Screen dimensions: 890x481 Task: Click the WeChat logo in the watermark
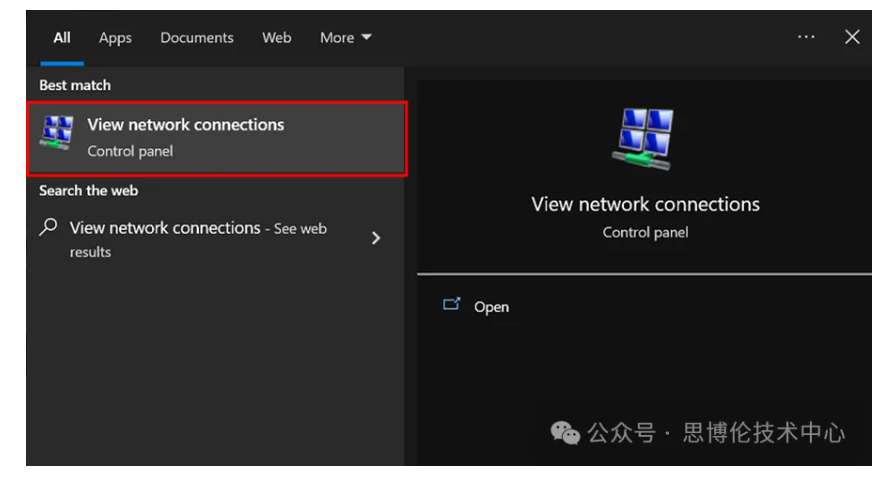(565, 433)
